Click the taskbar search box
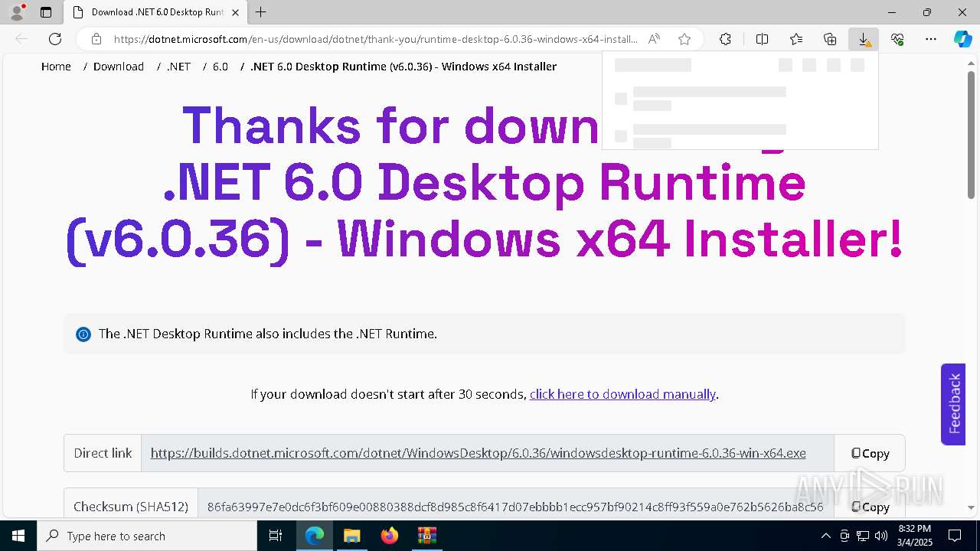This screenshot has height=551, width=980. click(147, 536)
